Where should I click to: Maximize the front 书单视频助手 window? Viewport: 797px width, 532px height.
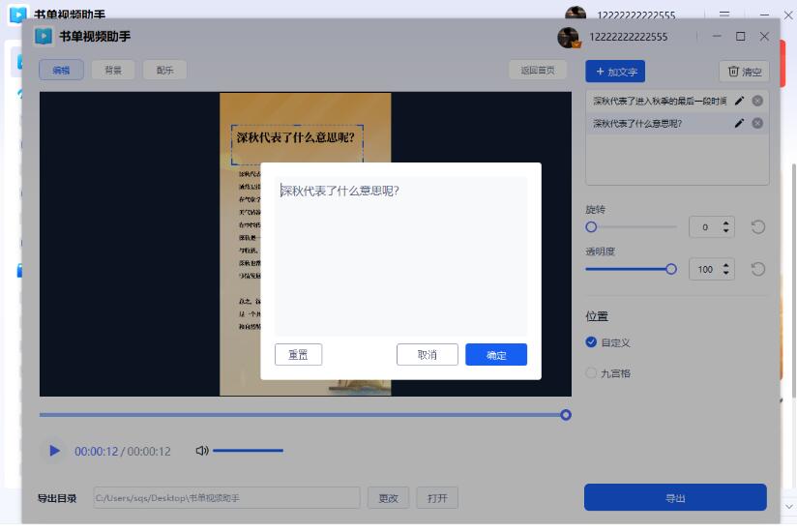(741, 37)
